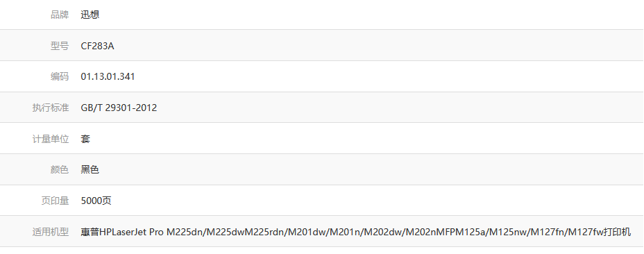This screenshot has height=254, width=644.
Task: Click the 执行标准 label
Action: [51, 108]
